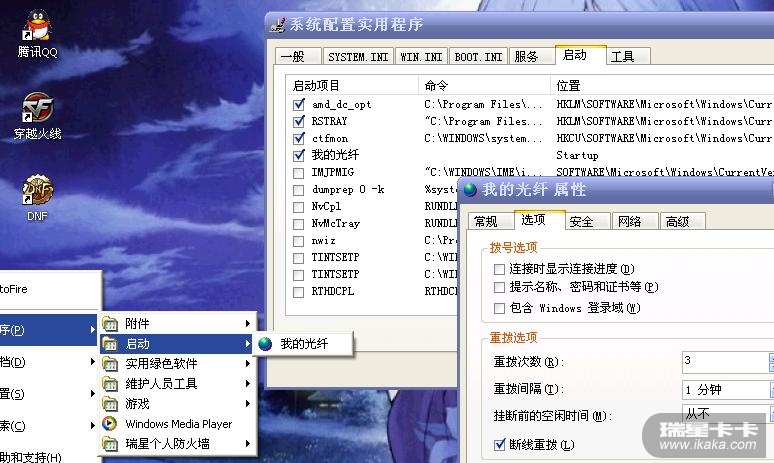774x463 pixels.
Task: Expand the 瑞星个人防火墙 submenu arrow
Action: [x=248, y=444]
